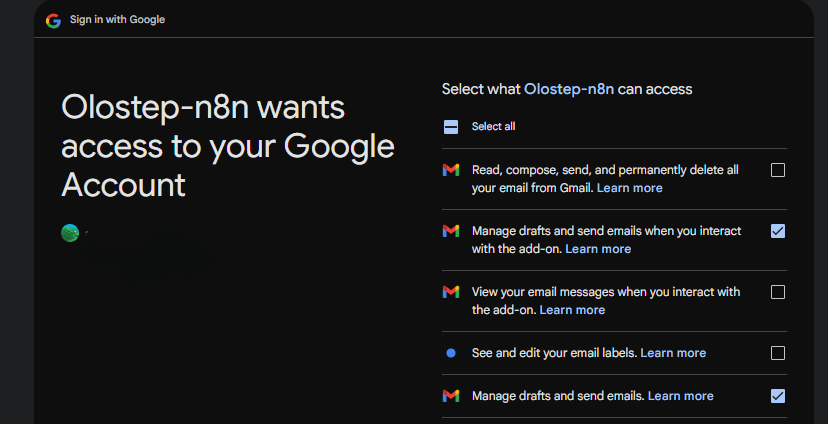Click the blue dot icon beside the email labels permission
The image size is (828, 424).
coord(450,353)
